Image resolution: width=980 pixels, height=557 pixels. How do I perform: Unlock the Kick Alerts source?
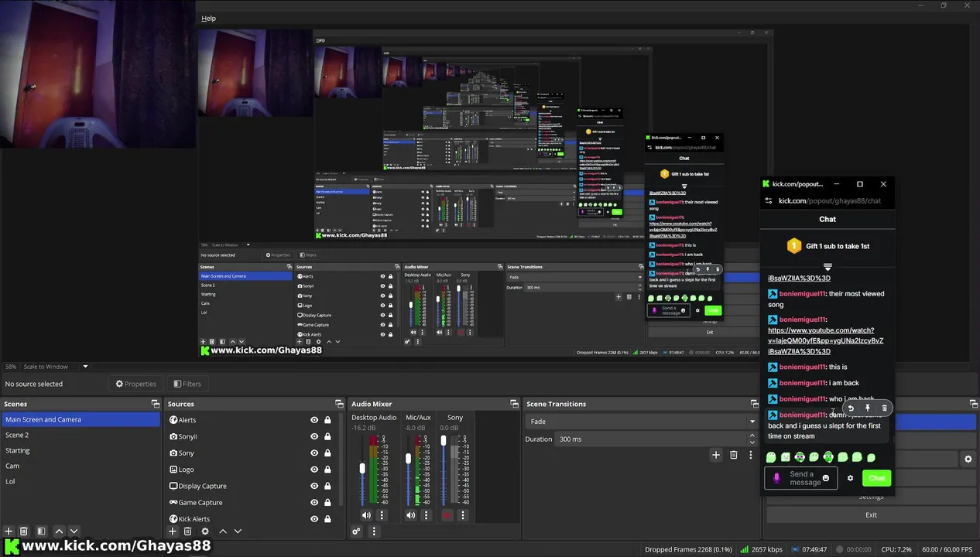(x=327, y=519)
